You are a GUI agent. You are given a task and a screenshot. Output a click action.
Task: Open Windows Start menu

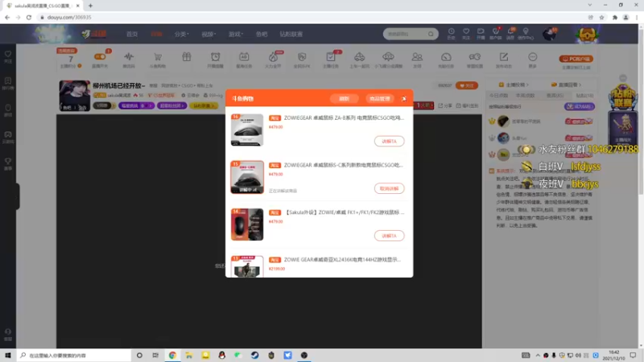click(x=8, y=355)
